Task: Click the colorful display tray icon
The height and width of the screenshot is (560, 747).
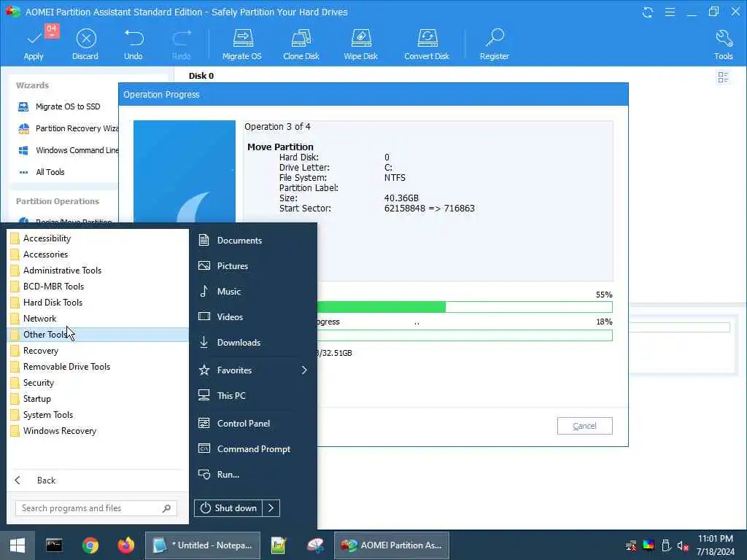Action: point(649,545)
